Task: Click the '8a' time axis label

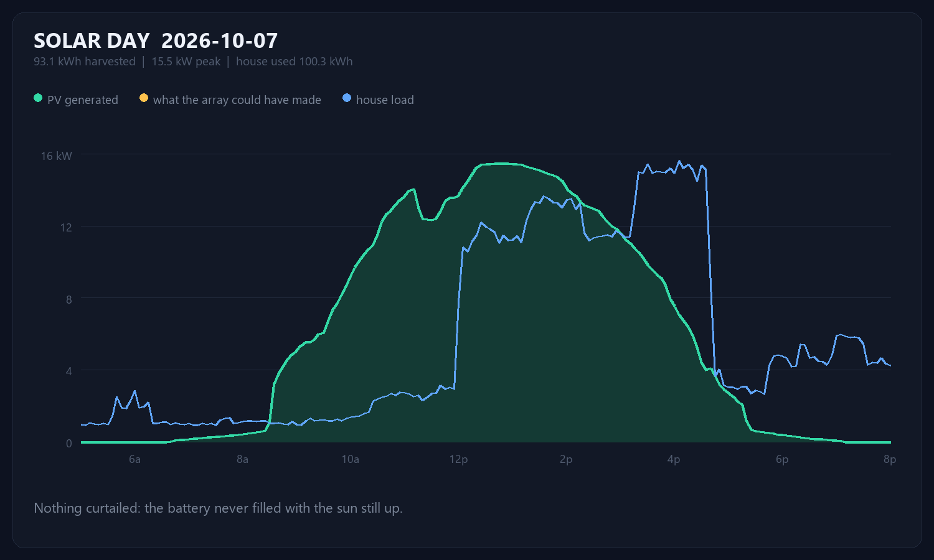Action: (x=242, y=460)
